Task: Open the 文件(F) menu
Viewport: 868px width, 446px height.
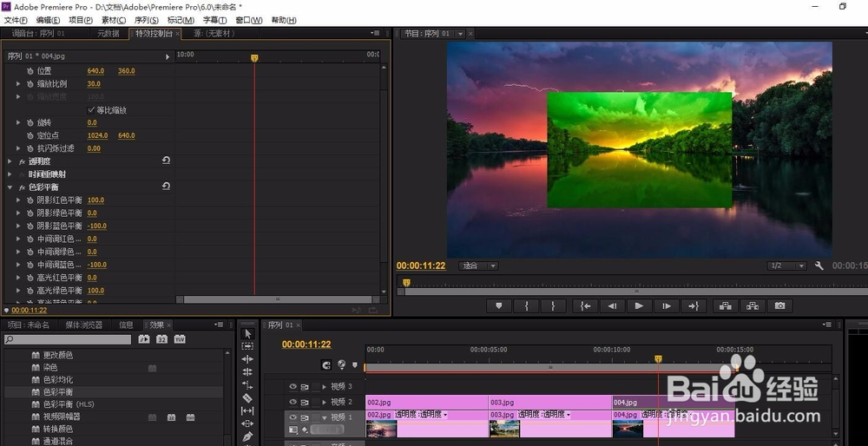Action: pos(16,20)
